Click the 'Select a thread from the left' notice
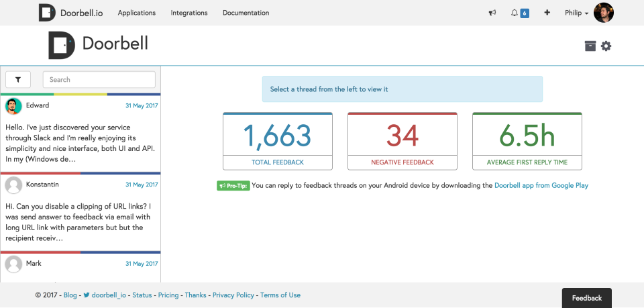 click(x=402, y=89)
